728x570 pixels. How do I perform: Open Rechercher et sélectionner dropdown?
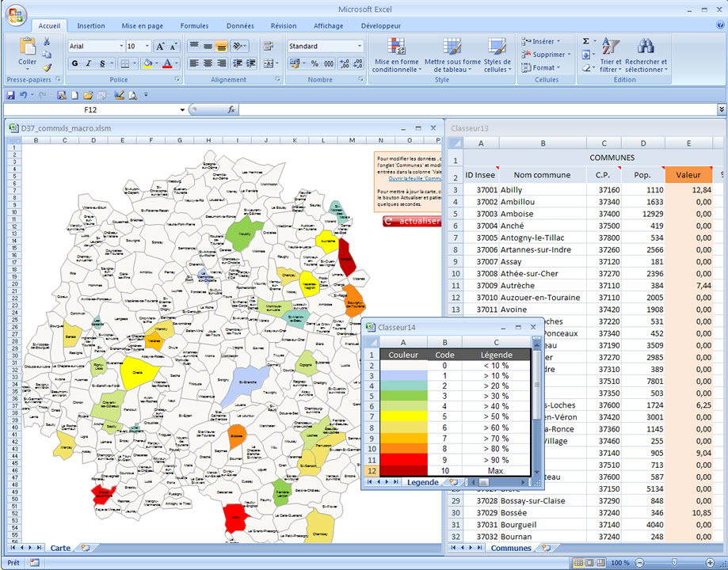point(646,55)
